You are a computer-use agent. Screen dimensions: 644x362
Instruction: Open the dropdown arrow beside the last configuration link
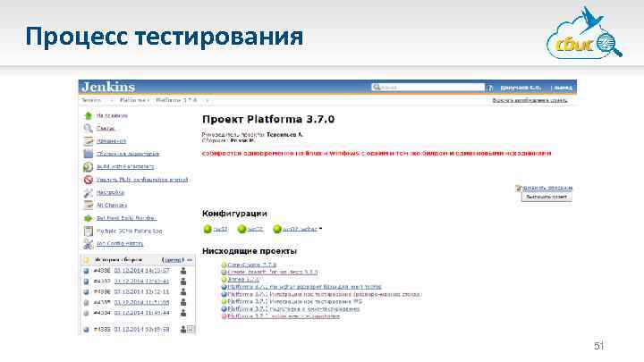[320, 229]
